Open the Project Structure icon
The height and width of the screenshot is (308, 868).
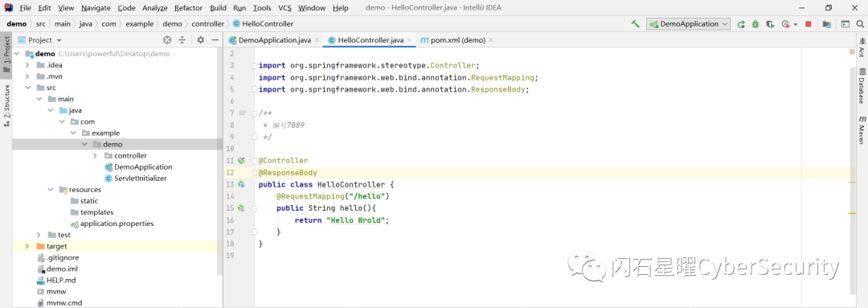pos(826,24)
